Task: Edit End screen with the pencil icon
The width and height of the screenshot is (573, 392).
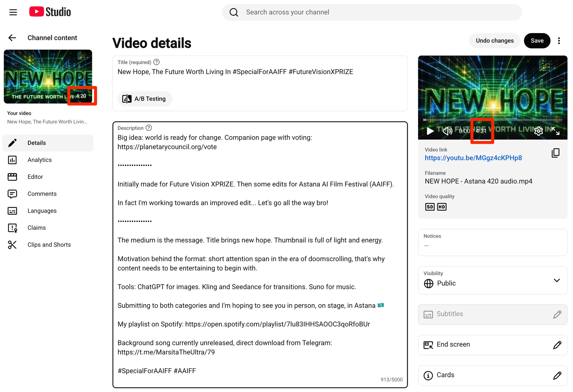Action: (557, 345)
